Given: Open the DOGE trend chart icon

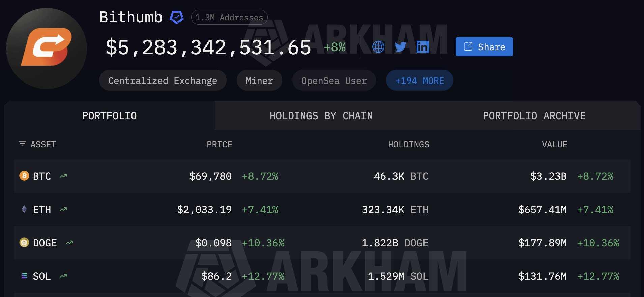Looking at the screenshot, I should 69,243.
